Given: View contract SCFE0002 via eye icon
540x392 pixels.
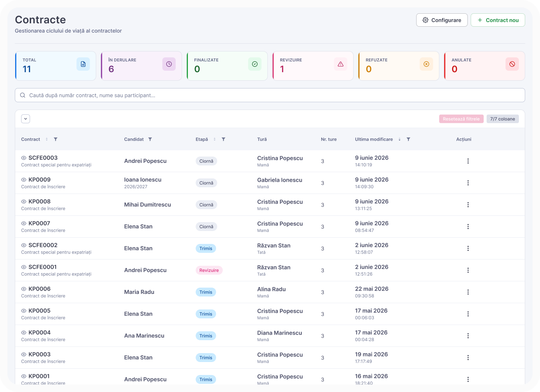Looking at the screenshot, I should pyautogui.click(x=24, y=245).
